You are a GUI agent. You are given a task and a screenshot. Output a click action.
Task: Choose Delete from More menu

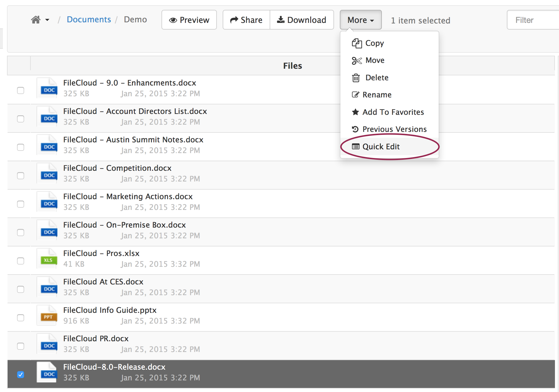pyautogui.click(x=389, y=78)
